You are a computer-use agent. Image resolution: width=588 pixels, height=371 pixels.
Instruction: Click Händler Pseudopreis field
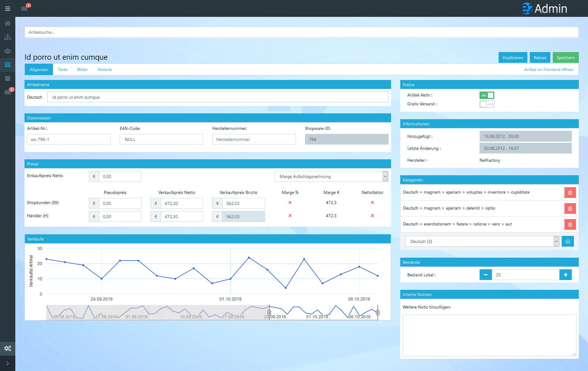pyautogui.click(x=120, y=217)
